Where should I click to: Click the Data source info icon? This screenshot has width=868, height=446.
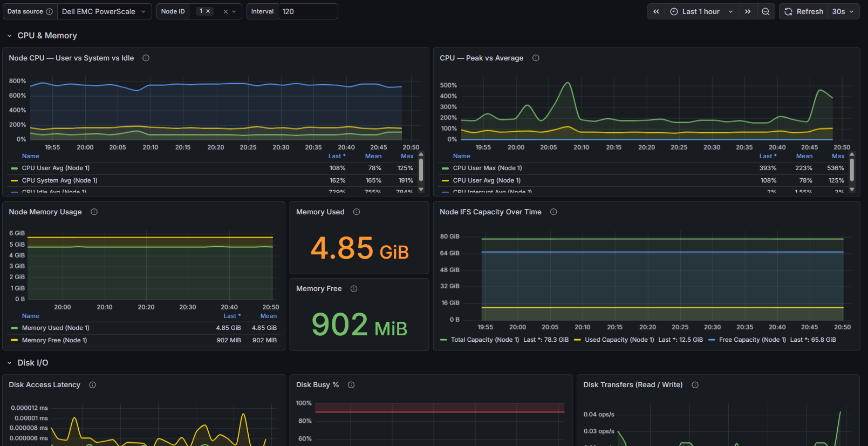click(50, 11)
